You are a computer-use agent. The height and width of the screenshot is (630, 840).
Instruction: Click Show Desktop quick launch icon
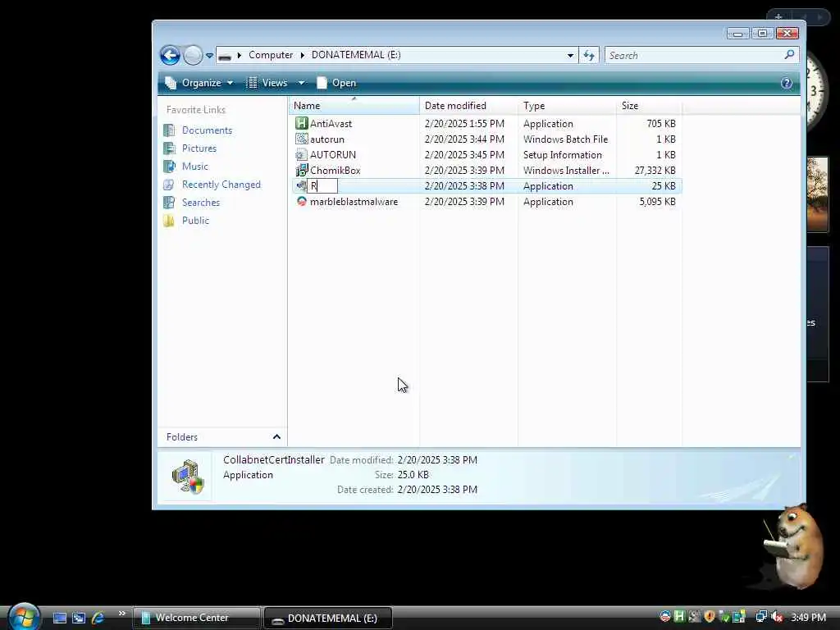tap(59, 618)
